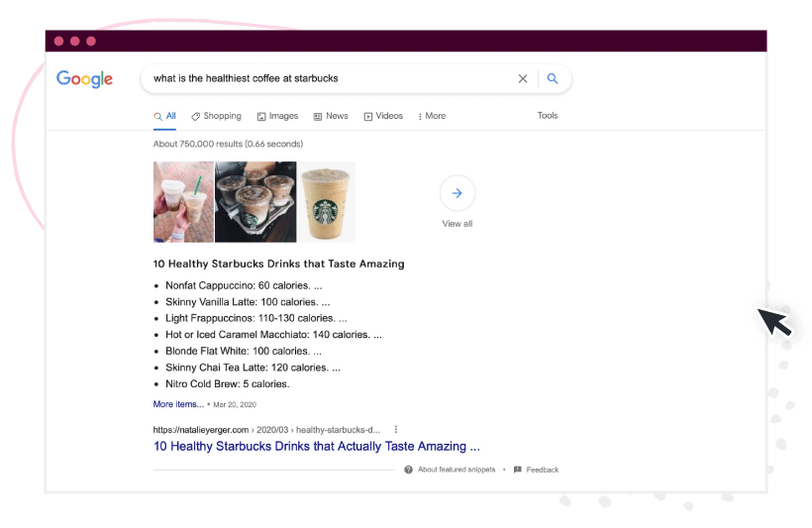This screenshot has width=812, height=528.
Task: Click the Shopping tag icon
Action: [195, 117]
